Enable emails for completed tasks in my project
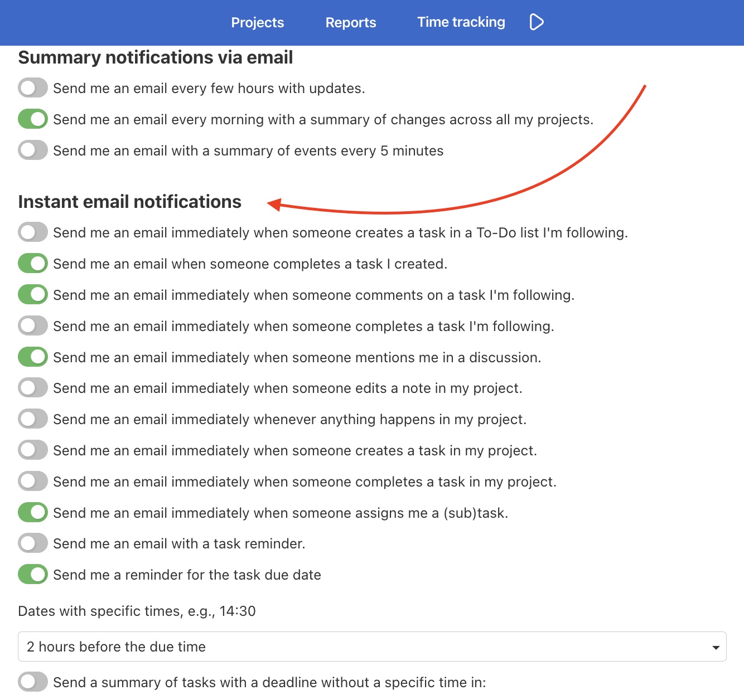 pyautogui.click(x=32, y=481)
